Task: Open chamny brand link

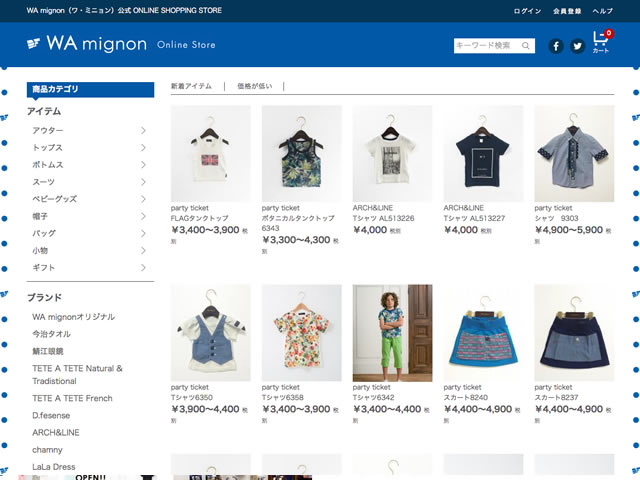Action: pos(47,450)
